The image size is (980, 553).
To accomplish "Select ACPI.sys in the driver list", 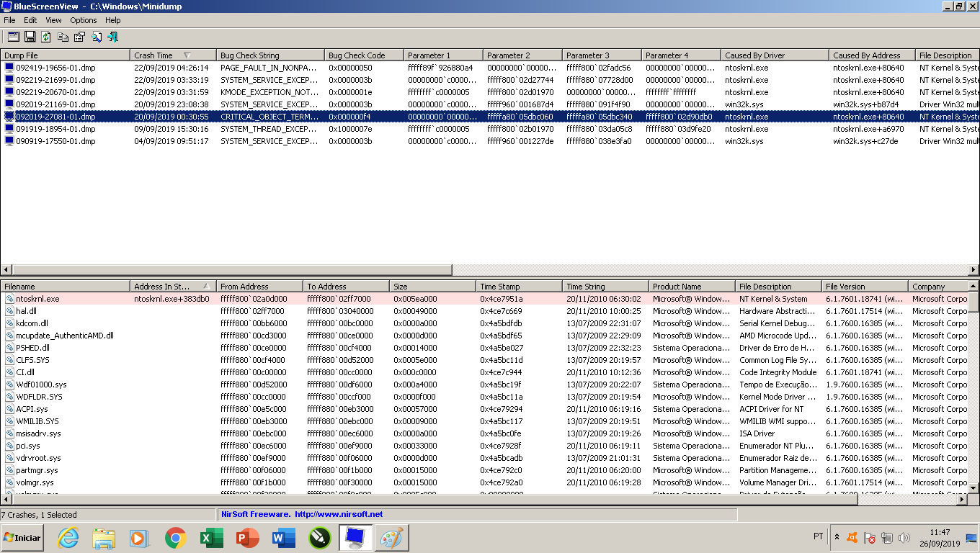I will tap(32, 409).
